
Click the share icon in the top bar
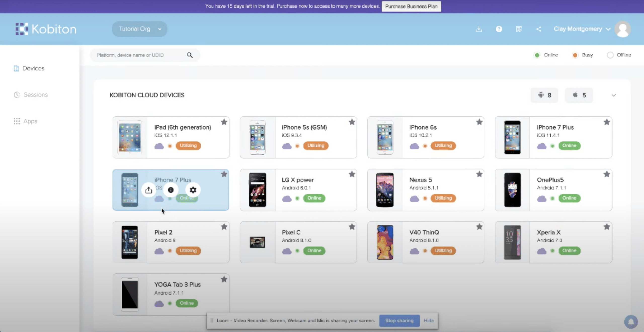point(539,29)
